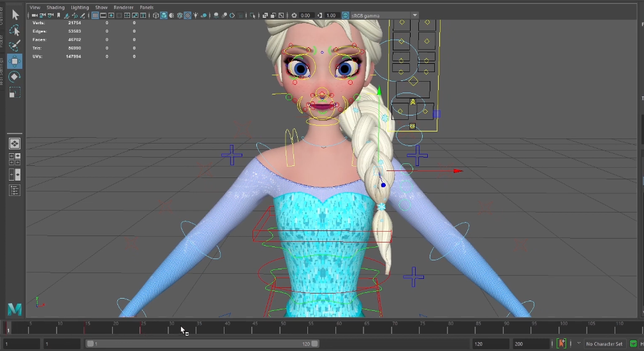Activate the Move tool
The width and height of the screenshot is (644, 351).
[x=15, y=61]
